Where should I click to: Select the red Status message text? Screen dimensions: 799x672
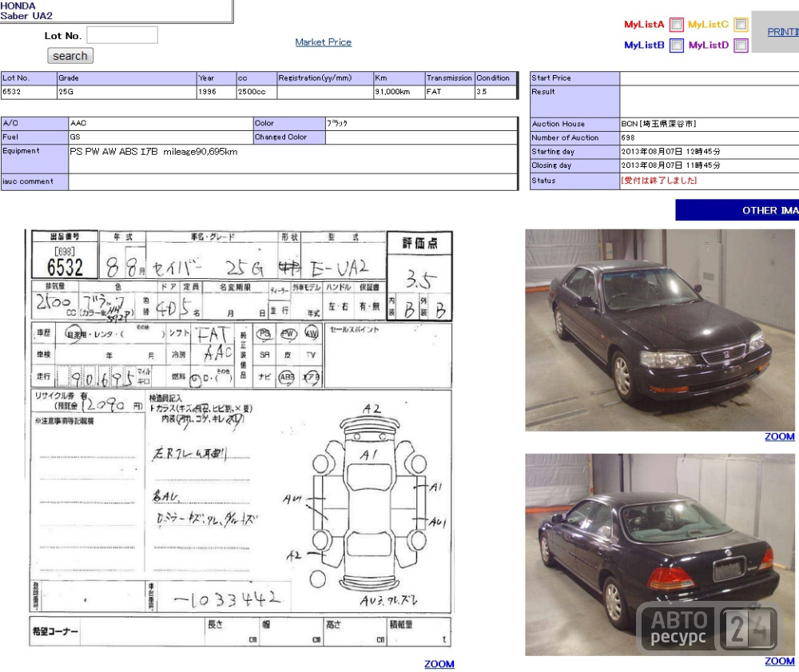(x=659, y=181)
